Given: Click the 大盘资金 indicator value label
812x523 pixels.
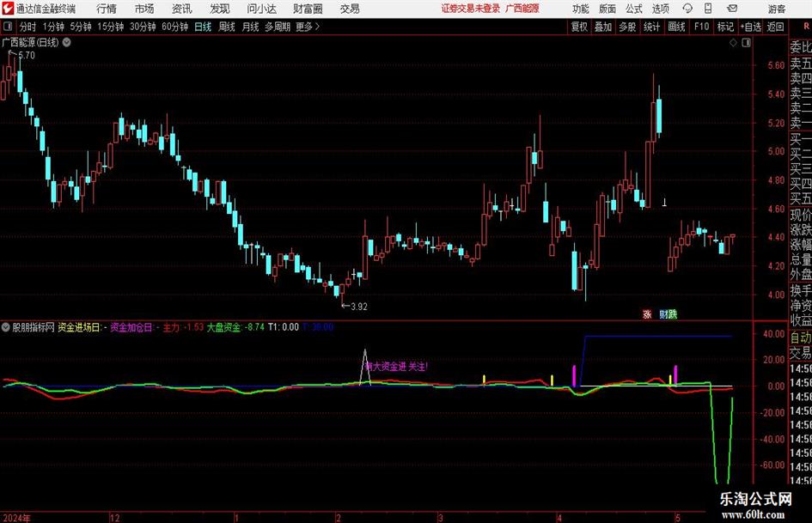Looking at the screenshot, I should (x=235, y=327).
